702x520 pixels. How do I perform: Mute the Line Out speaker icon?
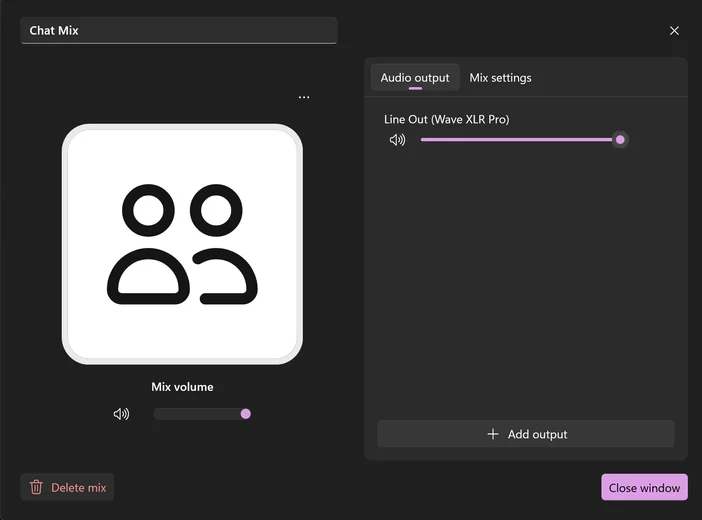pyautogui.click(x=397, y=140)
